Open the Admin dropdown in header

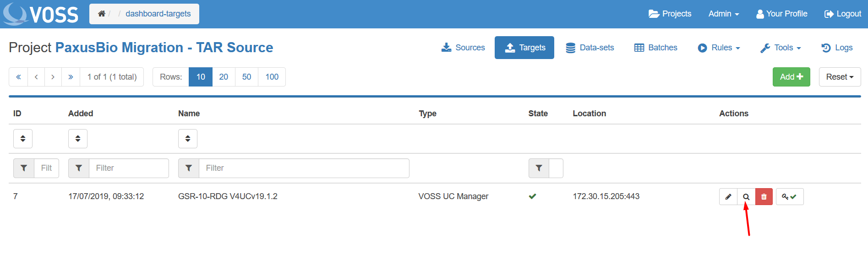(x=723, y=14)
